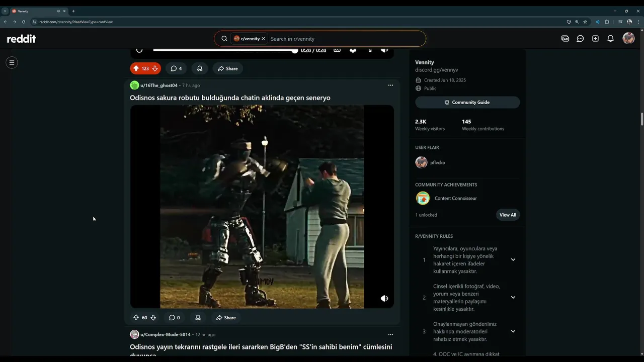Open comments on the post with 0 comments
644x362 pixels.
[x=174, y=318]
